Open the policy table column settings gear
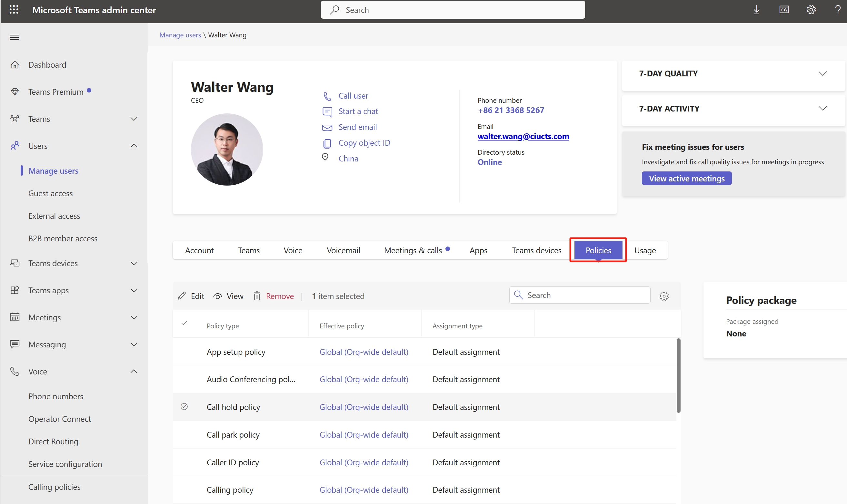 pyautogui.click(x=664, y=296)
